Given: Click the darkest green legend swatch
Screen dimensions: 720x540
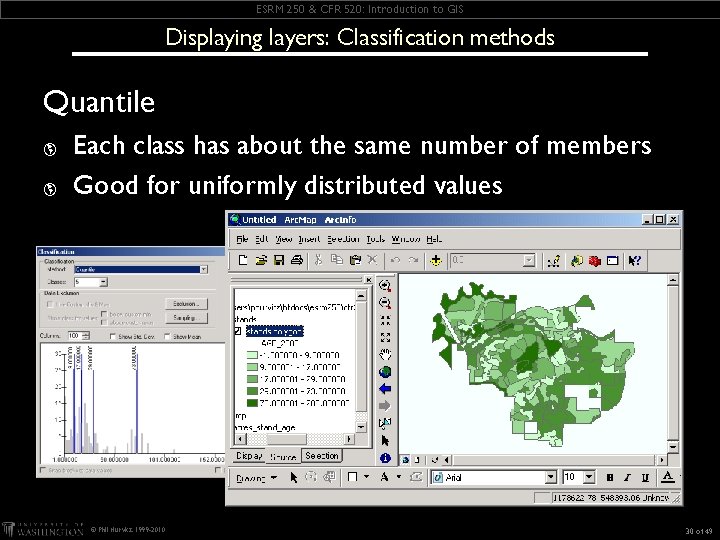Looking at the screenshot, I should tap(252, 403).
